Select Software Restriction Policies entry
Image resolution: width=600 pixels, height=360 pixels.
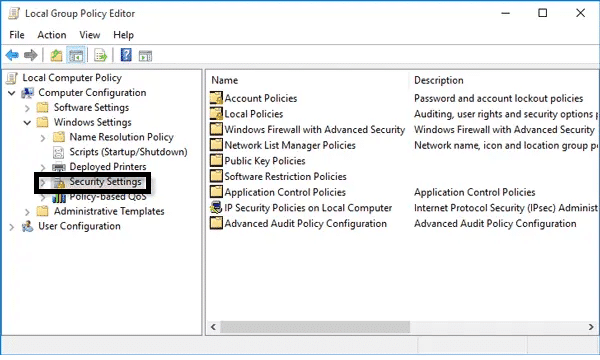tap(285, 176)
